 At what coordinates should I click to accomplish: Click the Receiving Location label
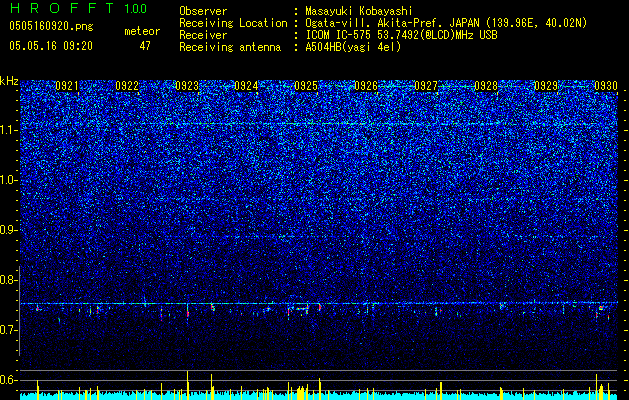233,23
